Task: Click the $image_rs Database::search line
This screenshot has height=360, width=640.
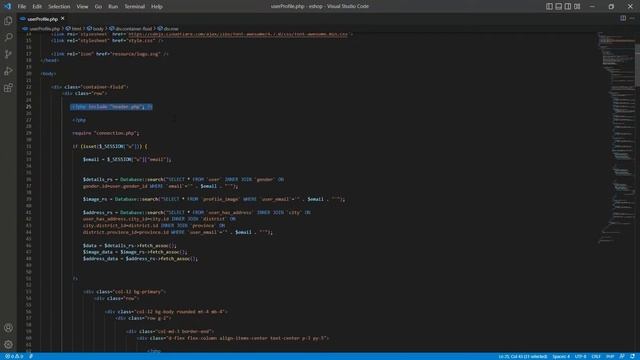Action: pos(214,199)
